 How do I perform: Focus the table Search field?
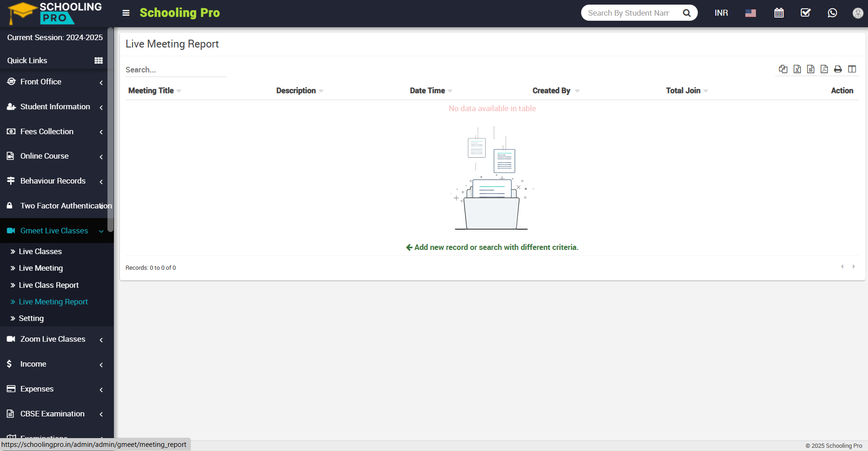point(176,70)
